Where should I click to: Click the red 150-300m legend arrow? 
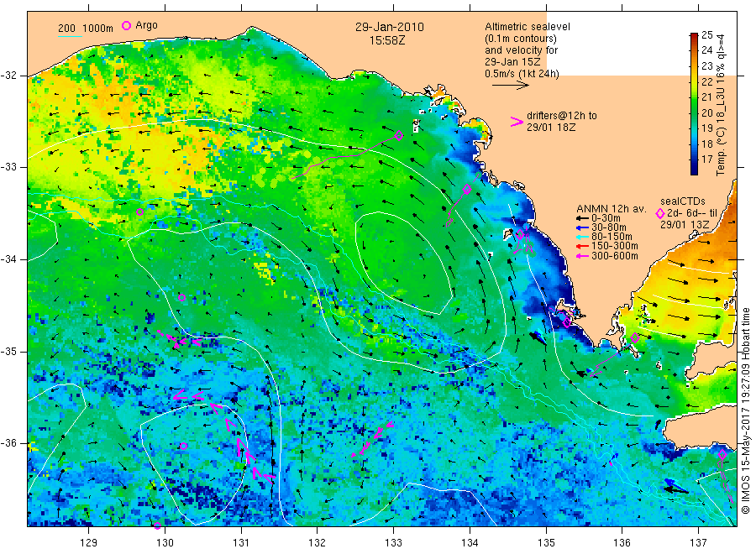pos(582,246)
